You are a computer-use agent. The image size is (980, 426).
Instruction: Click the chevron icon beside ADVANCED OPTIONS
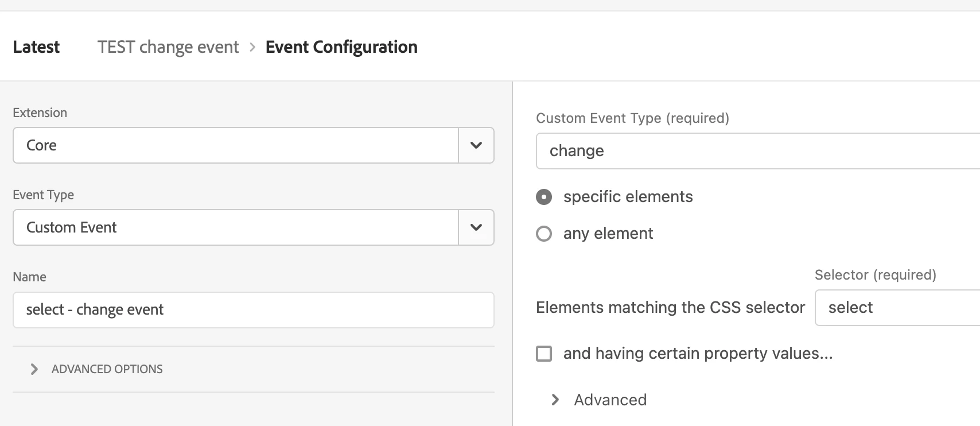34,369
